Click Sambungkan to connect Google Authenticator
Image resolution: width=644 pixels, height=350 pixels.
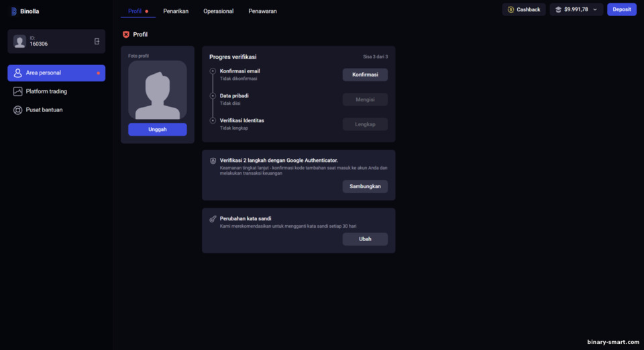click(x=365, y=187)
